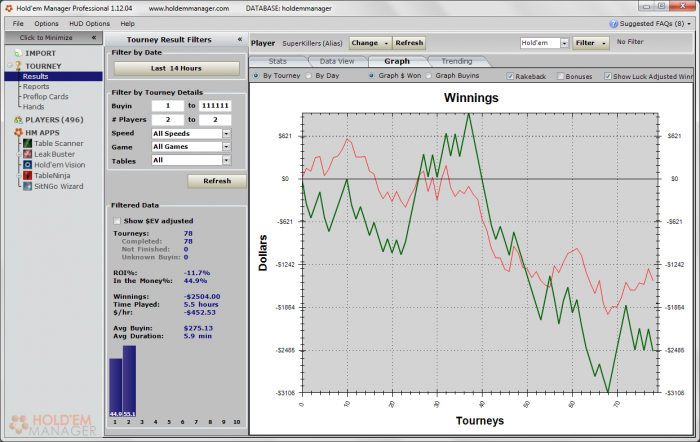Select By Day radio button
Screen dimensions: 700x442
click(x=308, y=75)
